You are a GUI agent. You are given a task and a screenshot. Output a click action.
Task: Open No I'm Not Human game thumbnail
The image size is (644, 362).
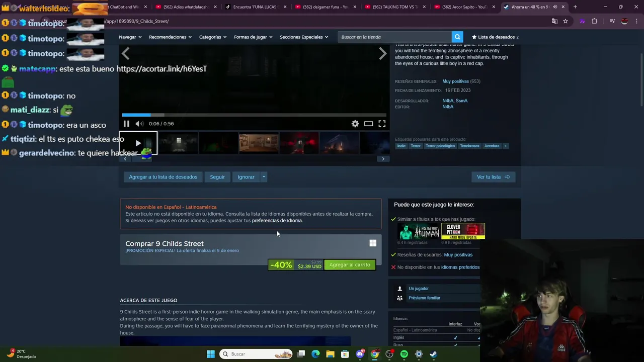[419, 231]
